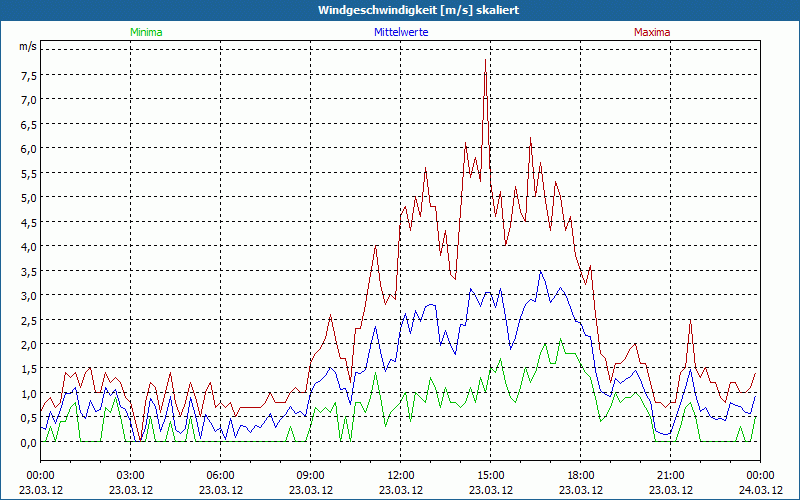Click the 0,0 y-axis value
The image size is (800, 500).
tap(29, 443)
